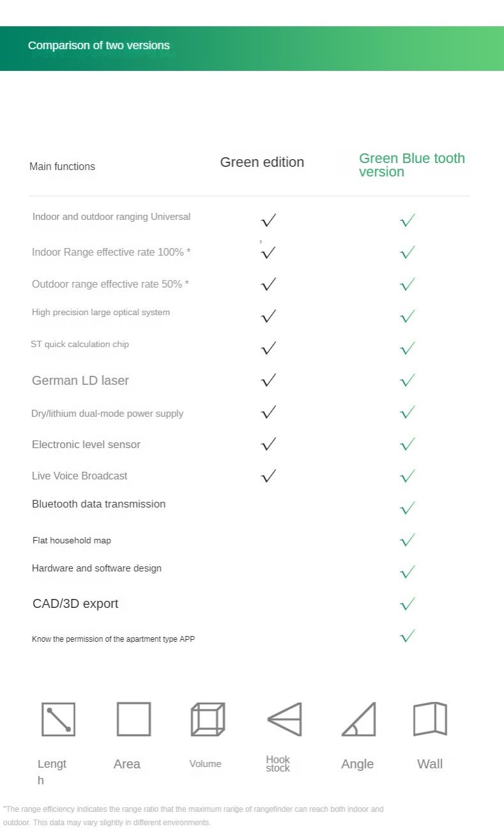Click the German LD laser feature text

[80, 380]
